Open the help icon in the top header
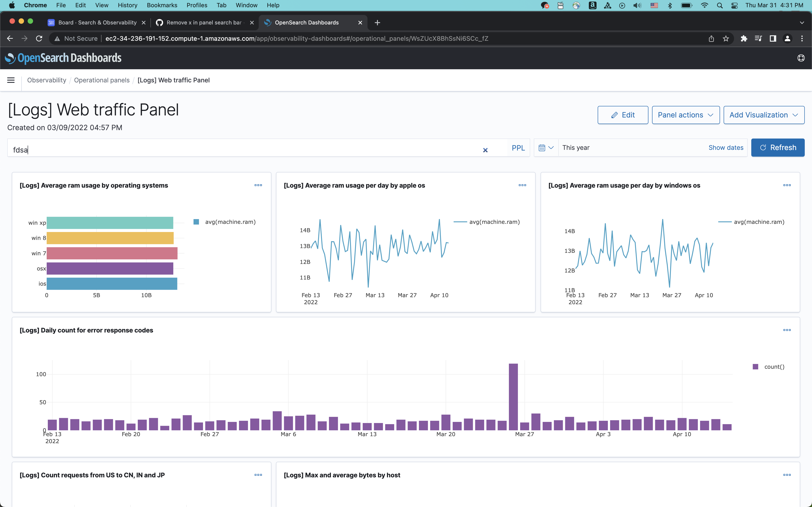Screen dimensions: 812x507 [x=801, y=58]
